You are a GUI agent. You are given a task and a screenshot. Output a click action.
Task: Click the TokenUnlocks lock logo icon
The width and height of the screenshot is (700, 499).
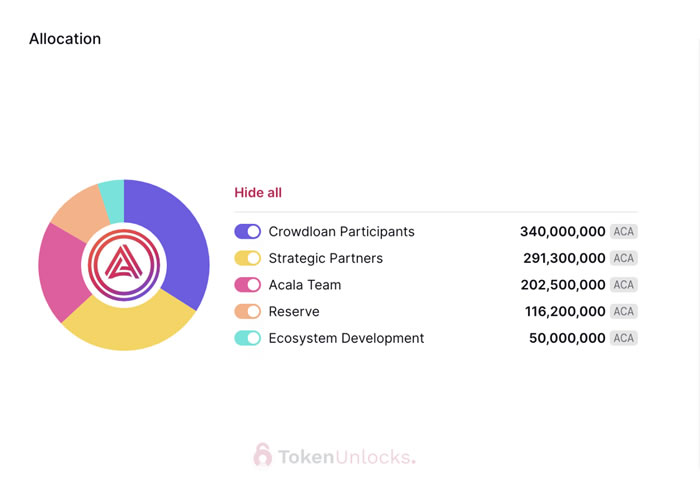[x=263, y=456]
